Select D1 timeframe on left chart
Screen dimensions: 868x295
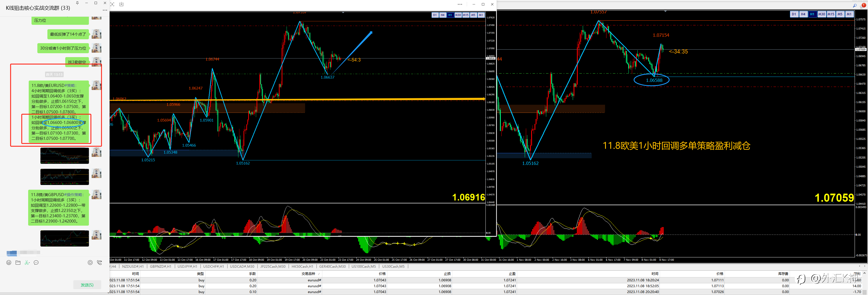[x=435, y=15]
